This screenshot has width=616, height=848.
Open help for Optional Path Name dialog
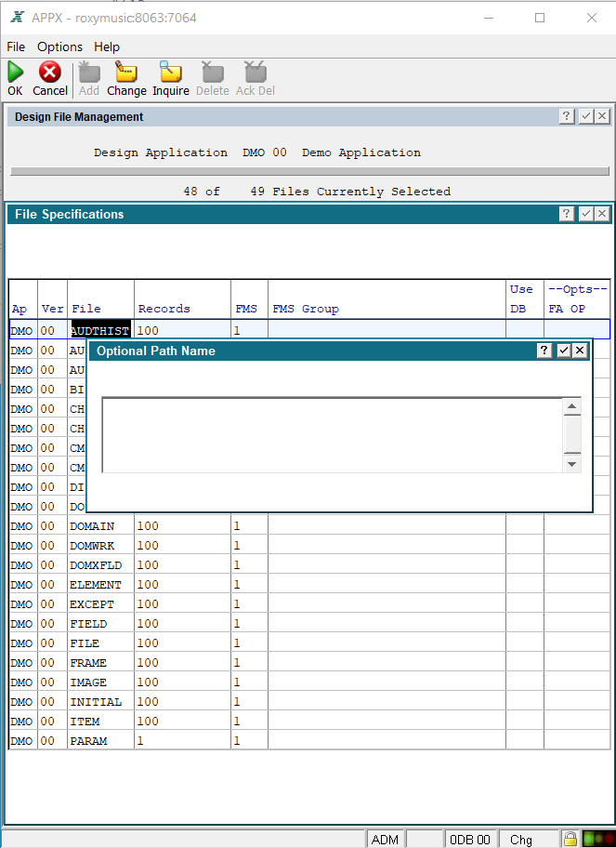pos(544,351)
